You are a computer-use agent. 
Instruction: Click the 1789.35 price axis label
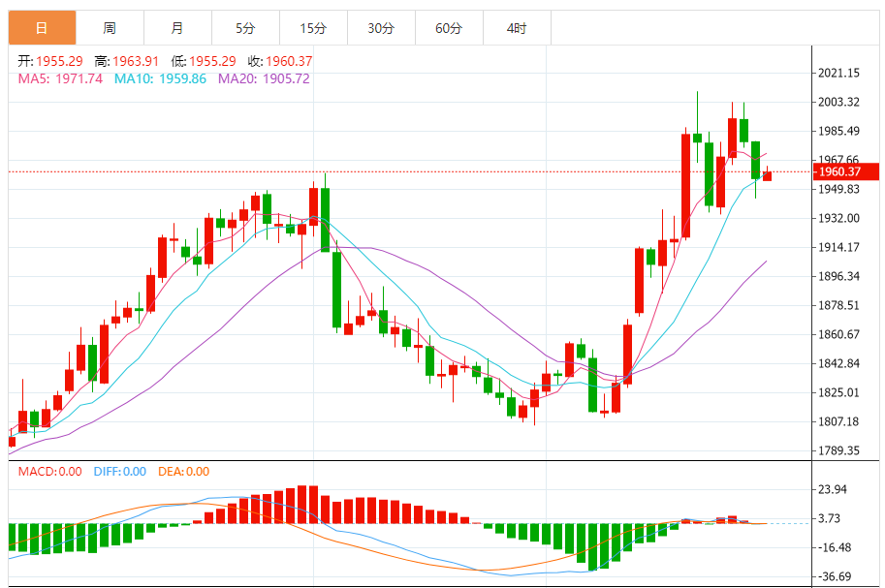click(838, 450)
